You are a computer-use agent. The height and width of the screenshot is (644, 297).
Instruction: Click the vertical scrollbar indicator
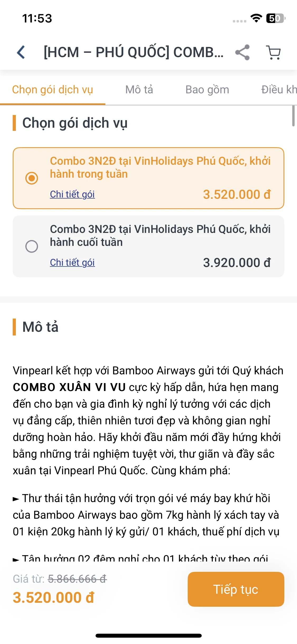[x=293, y=116]
